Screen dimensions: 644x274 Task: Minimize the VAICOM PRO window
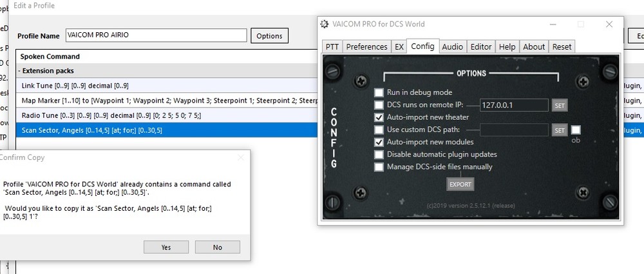(x=553, y=24)
